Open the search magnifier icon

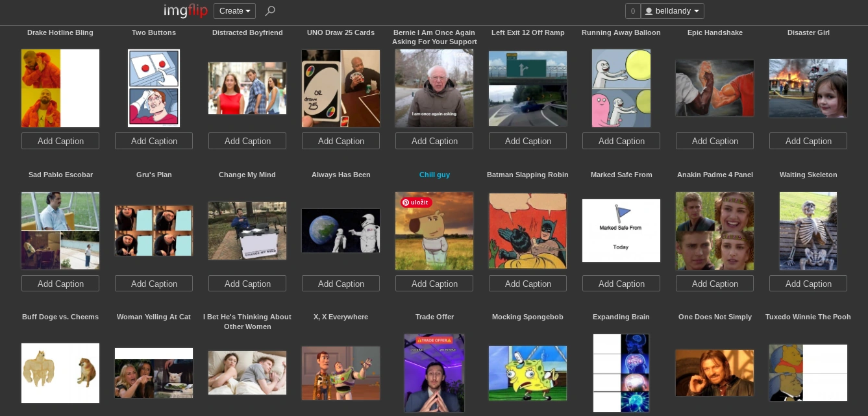[x=270, y=11]
